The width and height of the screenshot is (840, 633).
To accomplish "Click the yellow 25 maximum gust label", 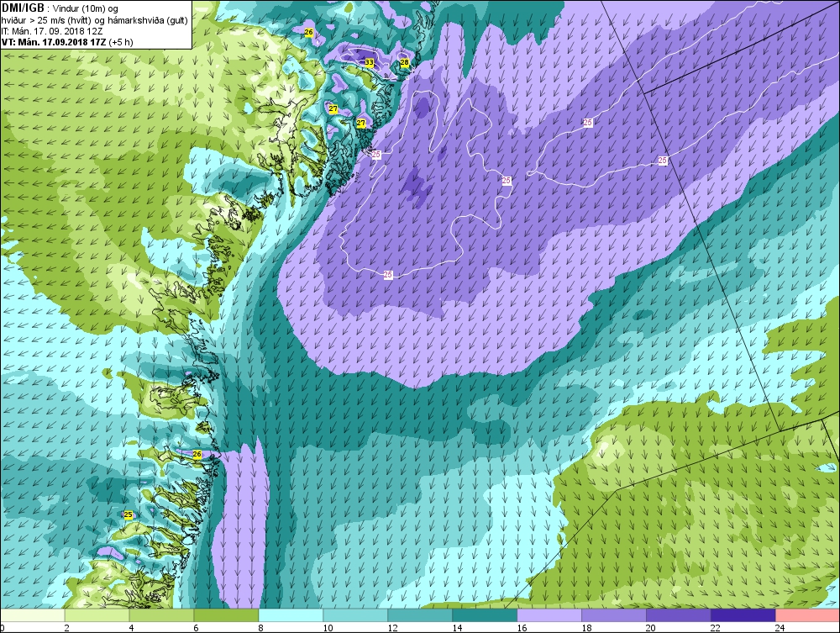I will tap(128, 514).
